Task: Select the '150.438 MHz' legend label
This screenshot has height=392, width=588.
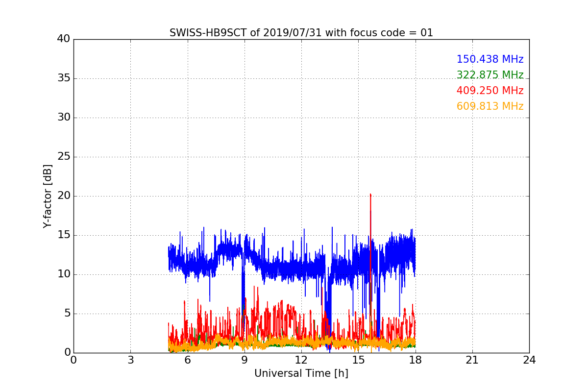Action: [490, 59]
